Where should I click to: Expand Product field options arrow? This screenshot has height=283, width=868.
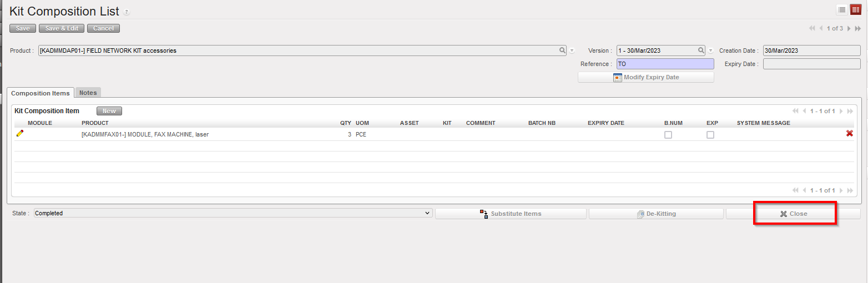572,50
